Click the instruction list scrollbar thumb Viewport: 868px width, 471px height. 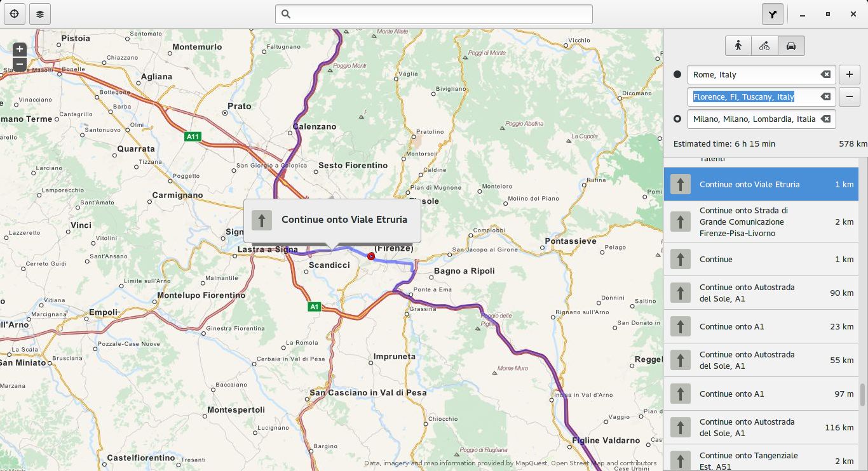point(862,395)
